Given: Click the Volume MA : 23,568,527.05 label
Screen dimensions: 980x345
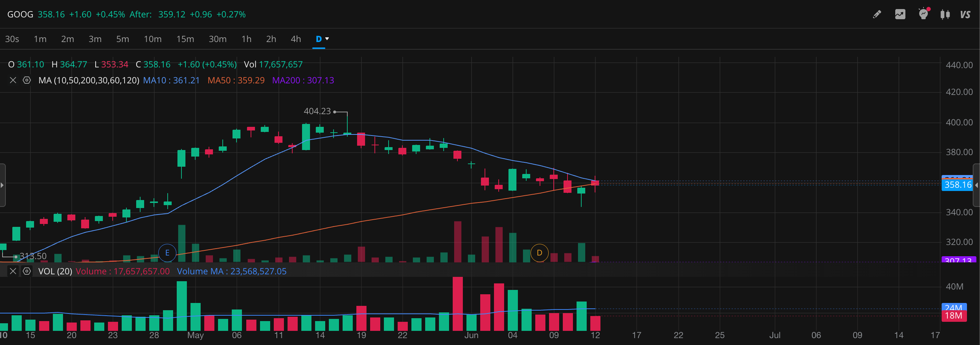Looking at the screenshot, I should point(232,271).
